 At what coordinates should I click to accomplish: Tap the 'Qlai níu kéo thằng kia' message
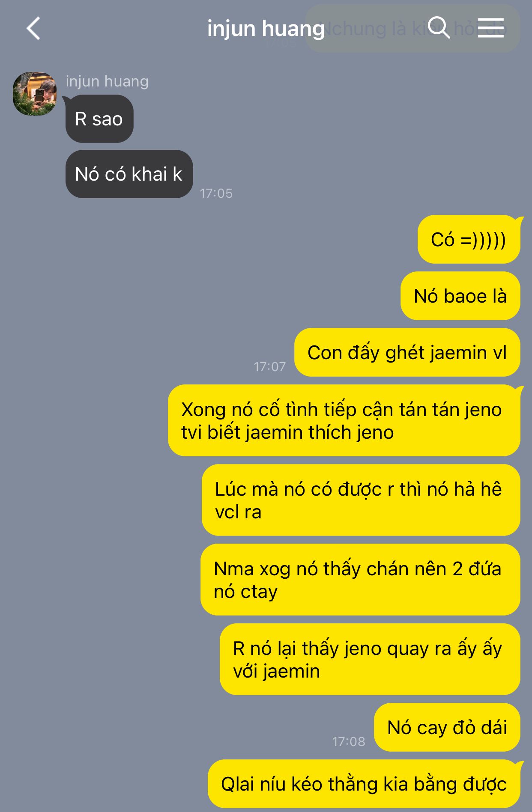coord(364,784)
